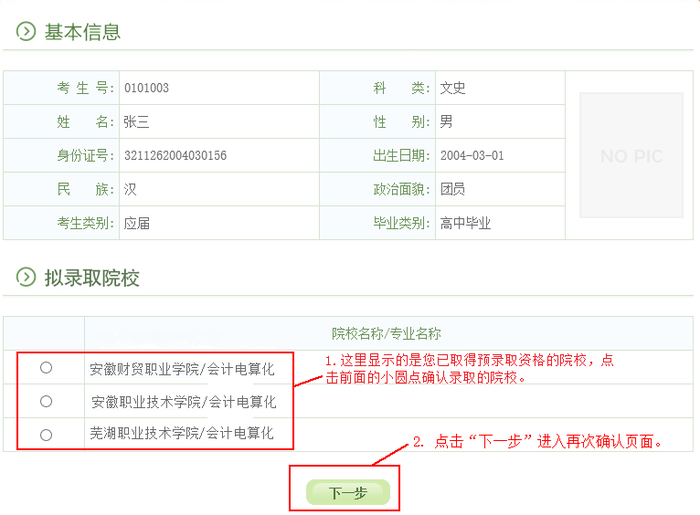This screenshot has height=515, width=700.
Task: Click the political status value 团员
Action: point(453,189)
